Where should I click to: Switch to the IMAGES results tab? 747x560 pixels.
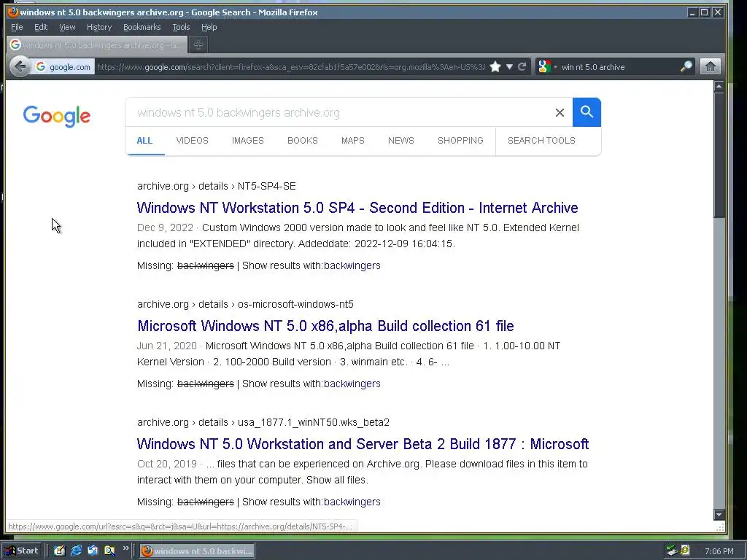click(x=248, y=141)
